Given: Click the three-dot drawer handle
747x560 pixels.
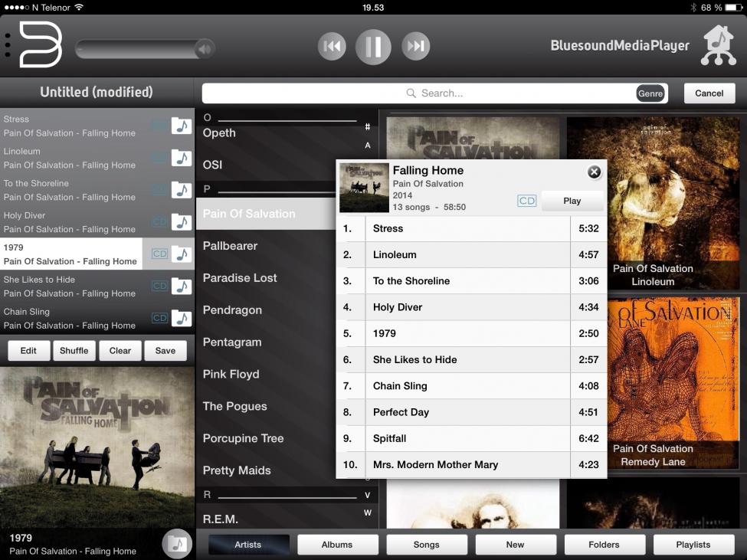Looking at the screenshot, I should pyautogui.click(x=7, y=46).
